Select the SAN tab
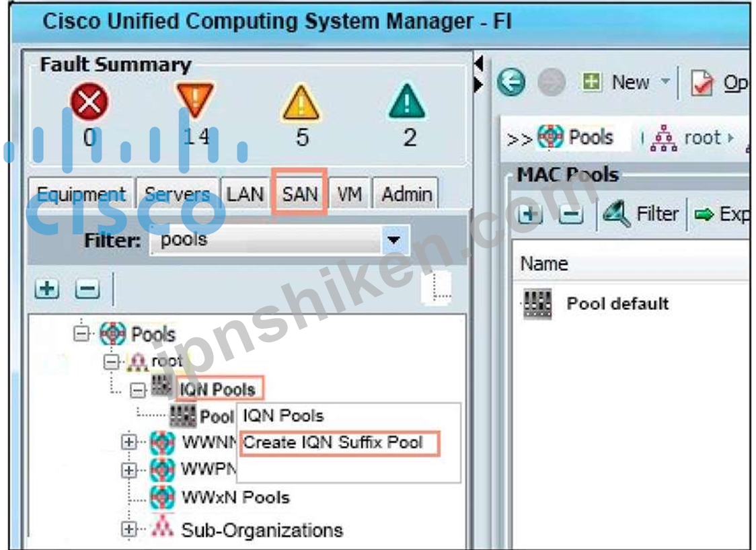The image size is (756, 550). (300, 194)
